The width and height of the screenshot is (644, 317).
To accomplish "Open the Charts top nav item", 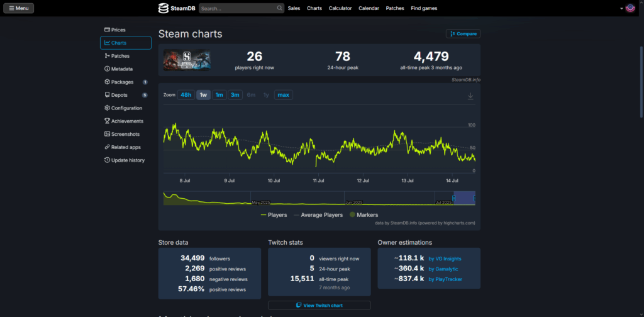I will (314, 8).
